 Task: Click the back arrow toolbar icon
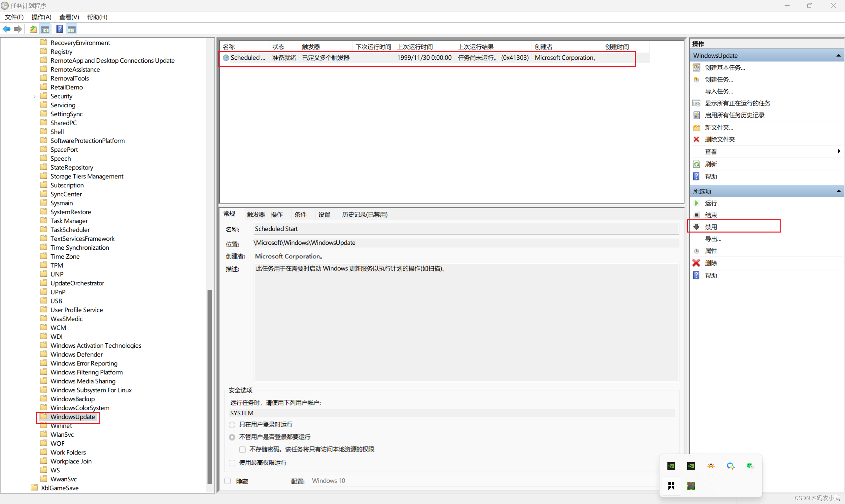pos(7,29)
